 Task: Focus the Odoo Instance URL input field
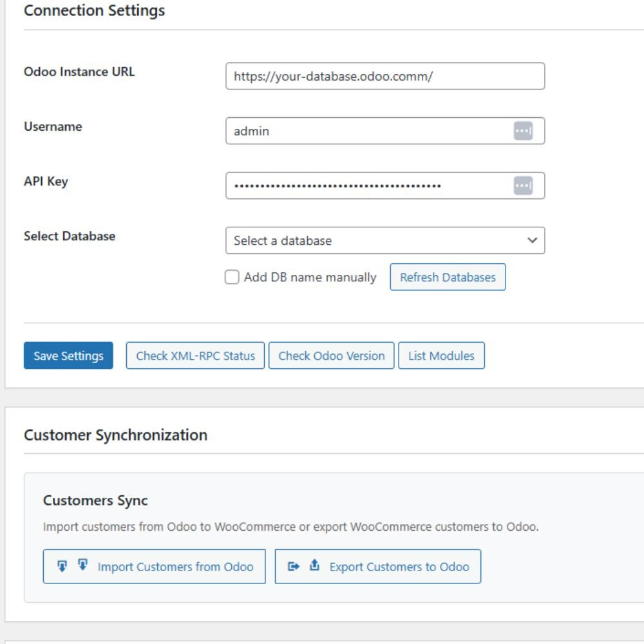tap(384, 77)
